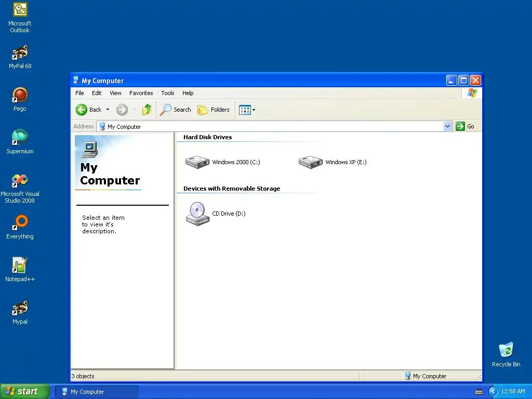532x399 pixels.
Task: Open the File menu
Action: point(79,93)
